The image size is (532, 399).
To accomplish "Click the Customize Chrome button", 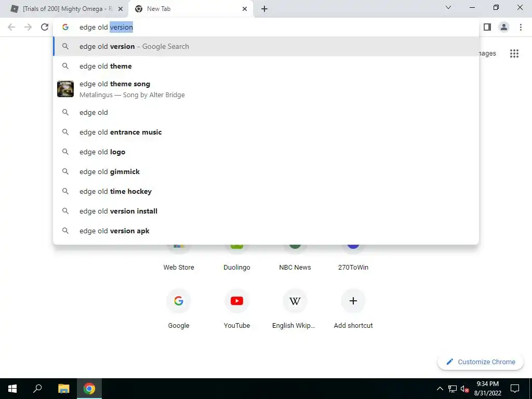I will [481, 362].
